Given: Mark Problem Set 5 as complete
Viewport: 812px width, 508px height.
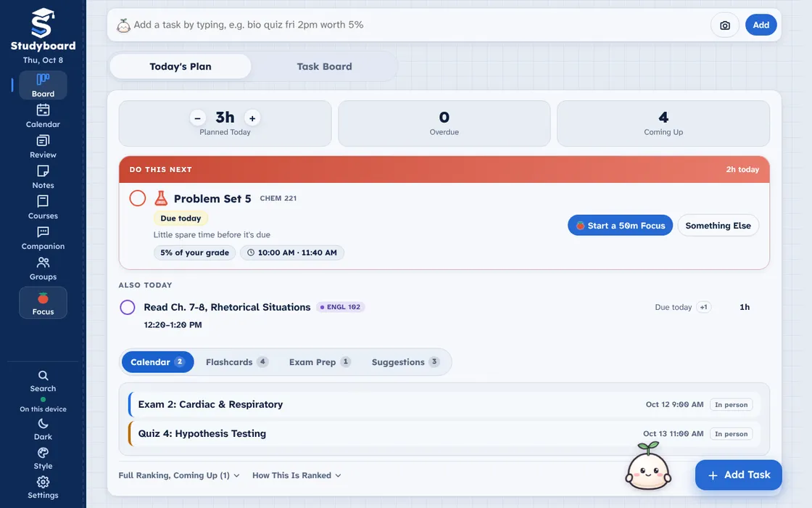Looking at the screenshot, I should click(x=137, y=198).
